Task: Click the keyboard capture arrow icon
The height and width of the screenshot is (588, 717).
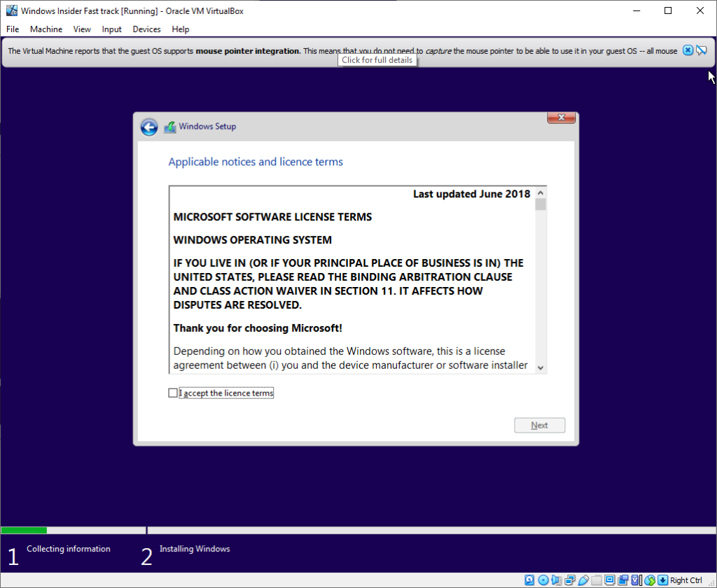Action: [x=662, y=580]
